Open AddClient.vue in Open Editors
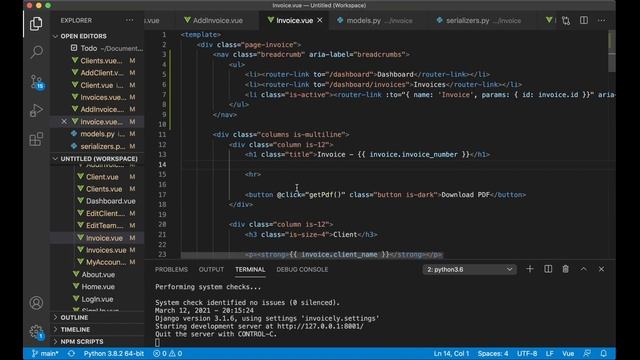 click(98, 73)
